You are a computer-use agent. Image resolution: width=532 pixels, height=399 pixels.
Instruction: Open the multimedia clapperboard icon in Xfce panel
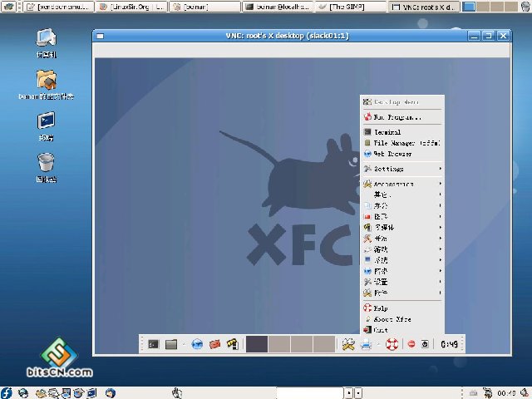point(233,344)
